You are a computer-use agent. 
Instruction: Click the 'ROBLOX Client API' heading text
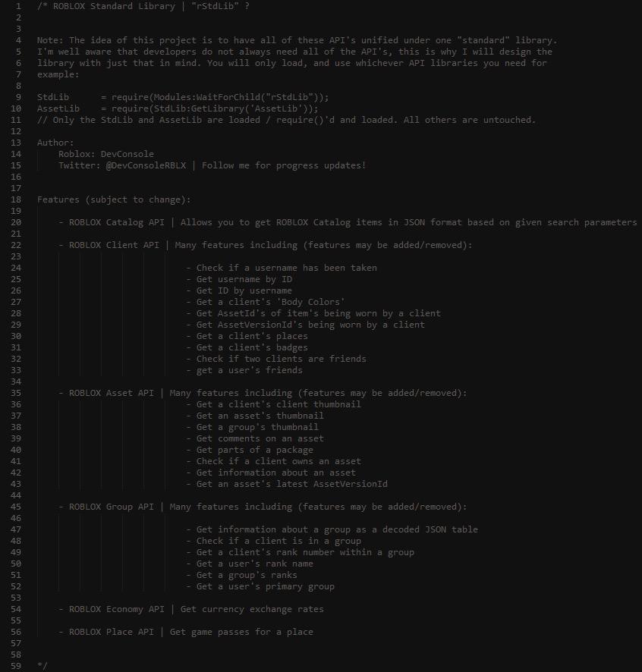click(x=114, y=245)
